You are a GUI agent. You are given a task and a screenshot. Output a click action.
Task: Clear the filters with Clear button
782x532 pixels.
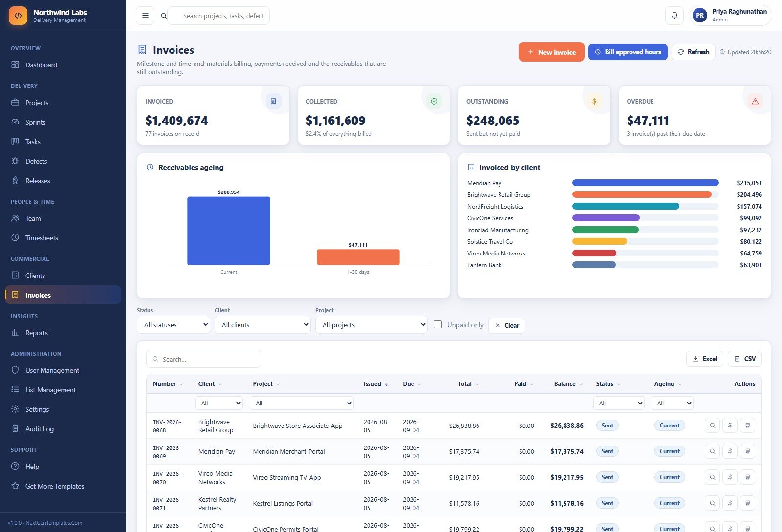coord(507,325)
